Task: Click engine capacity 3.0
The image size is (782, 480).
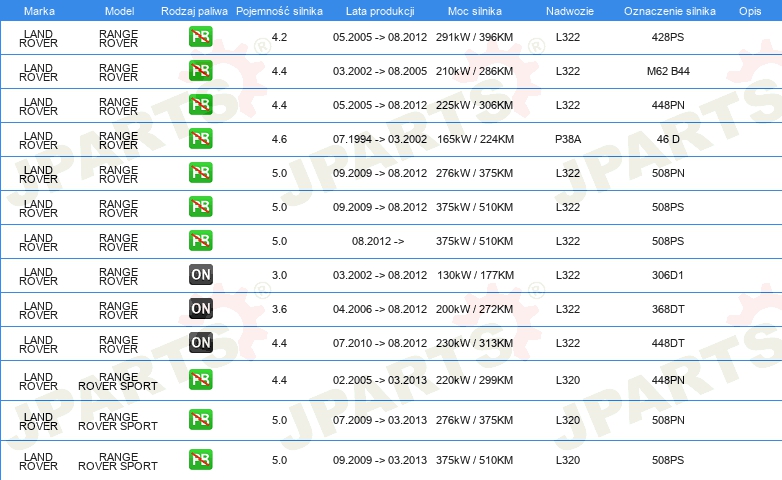Action: 279,275
